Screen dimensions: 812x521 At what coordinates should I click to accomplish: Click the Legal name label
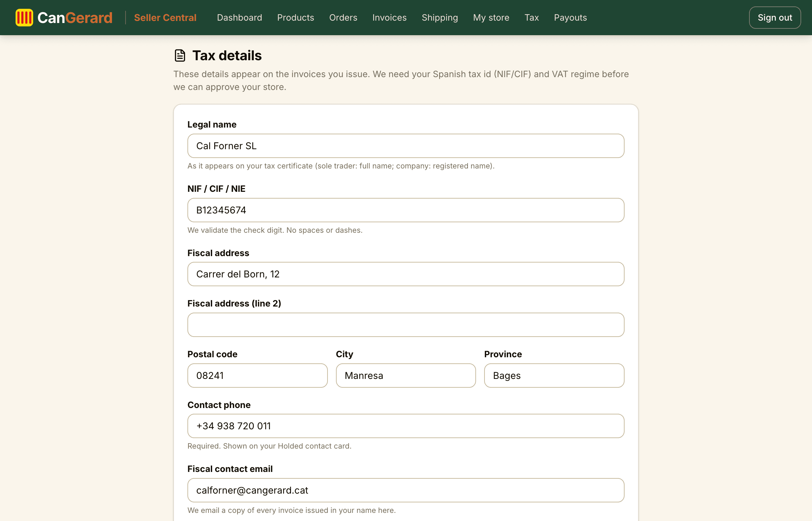point(212,124)
